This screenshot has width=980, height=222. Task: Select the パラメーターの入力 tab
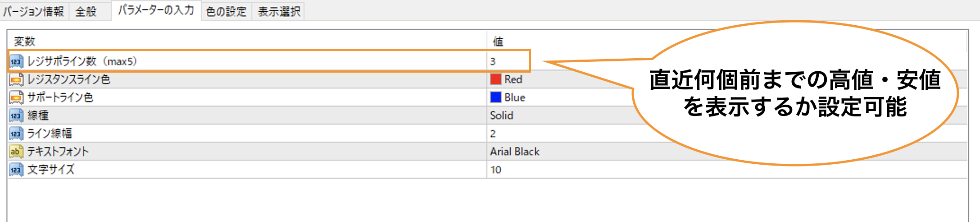[x=156, y=10]
